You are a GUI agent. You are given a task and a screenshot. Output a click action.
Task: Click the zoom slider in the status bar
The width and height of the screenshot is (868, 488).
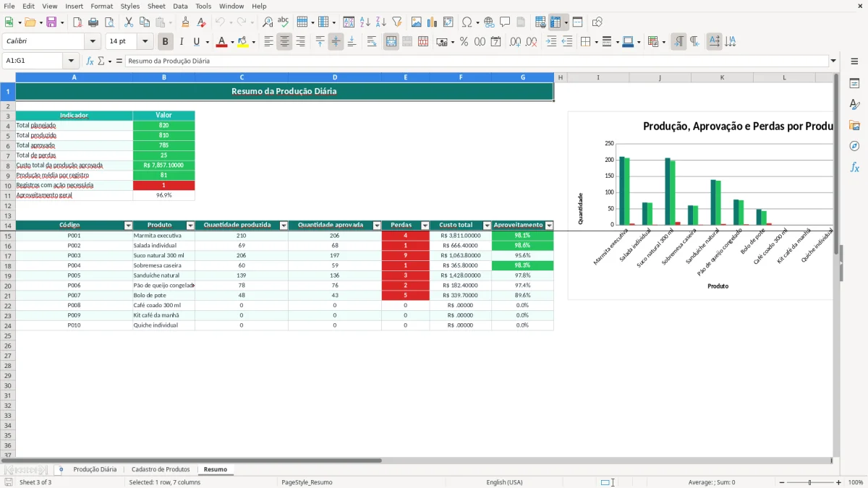coord(809,482)
